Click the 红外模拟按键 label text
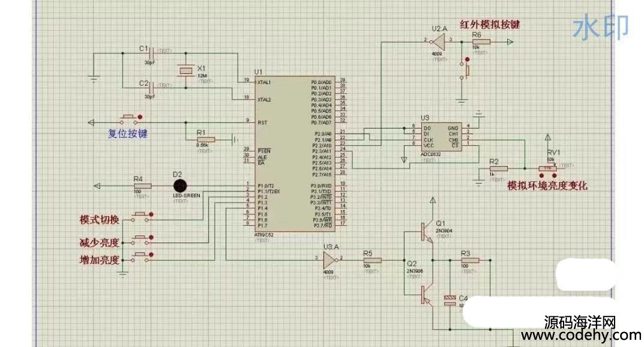 pos(490,25)
